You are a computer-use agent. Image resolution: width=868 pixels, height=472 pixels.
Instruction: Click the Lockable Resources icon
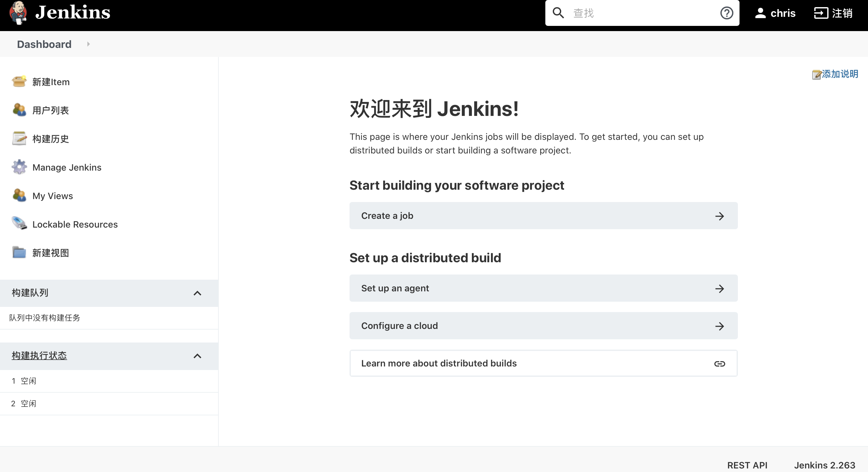click(x=19, y=224)
